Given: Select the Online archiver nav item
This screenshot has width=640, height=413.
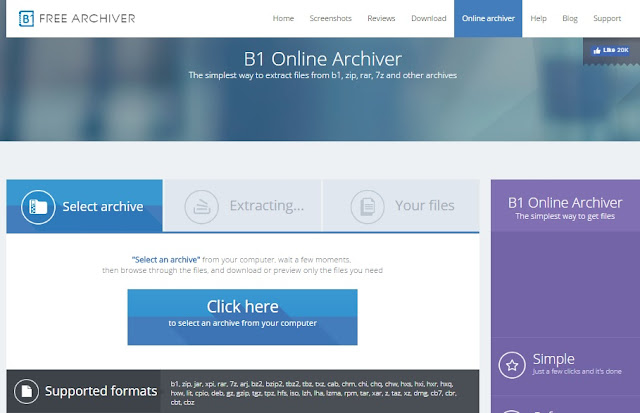Looking at the screenshot, I should [x=488, y=18].
